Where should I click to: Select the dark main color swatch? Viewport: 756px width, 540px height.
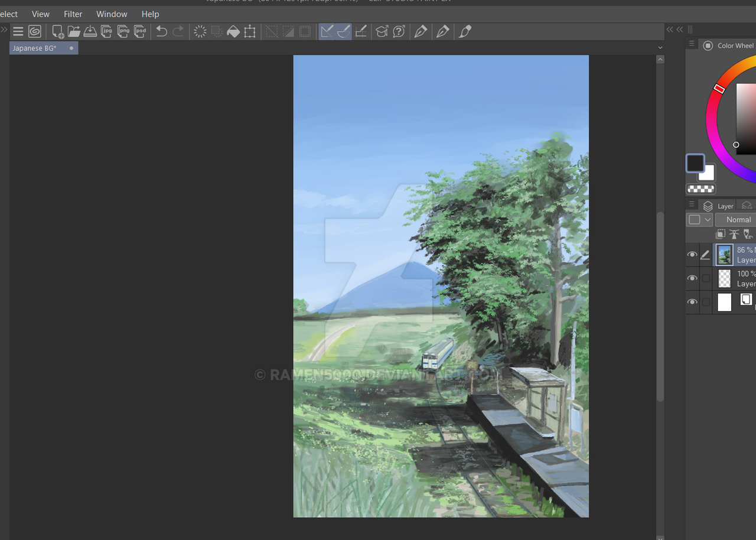695,163
